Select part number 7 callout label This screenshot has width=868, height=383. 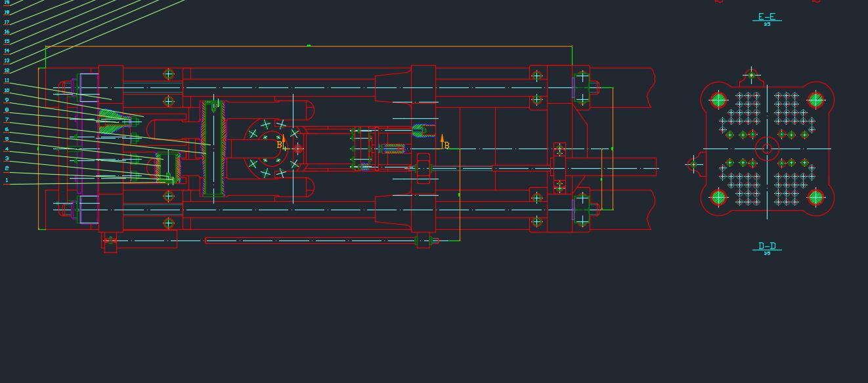7,120
